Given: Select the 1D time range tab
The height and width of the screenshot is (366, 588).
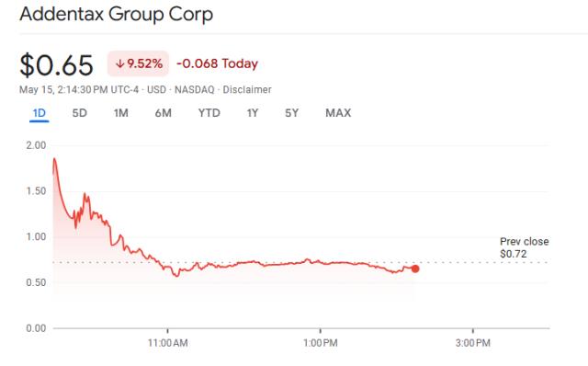Looking at the screenshot, I should pos(39,113).
